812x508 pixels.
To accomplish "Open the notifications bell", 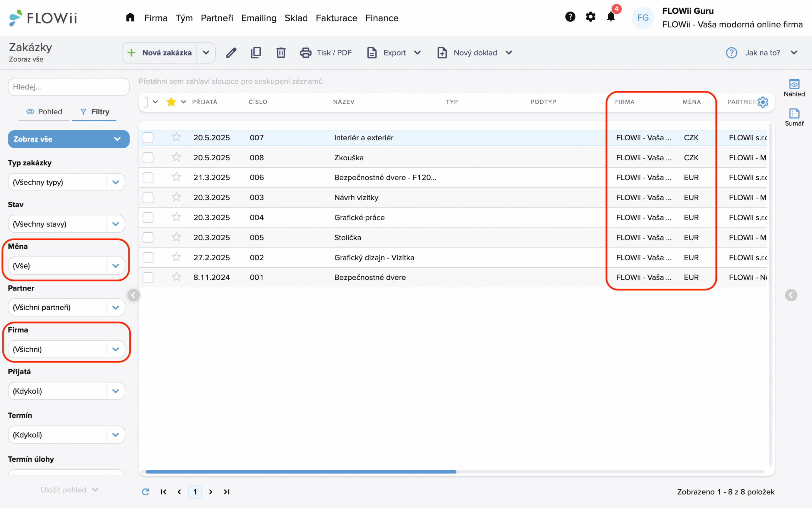I will (x=611, y=17).
